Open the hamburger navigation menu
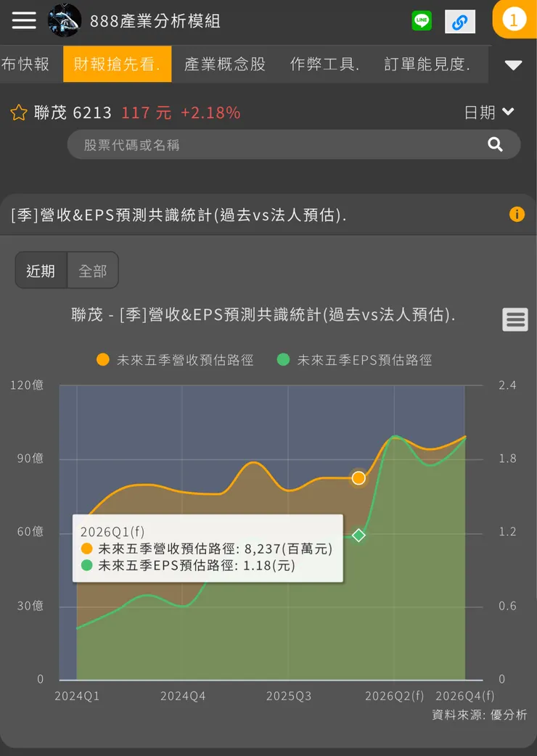The height and width of the screenshot is (756, 537). [x=24, y=21]
